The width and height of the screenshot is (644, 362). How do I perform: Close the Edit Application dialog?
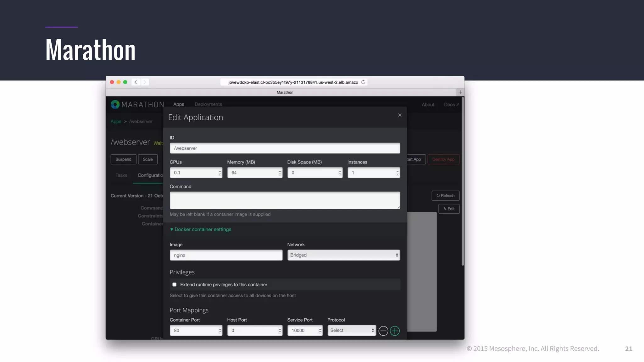coord(400,115)
